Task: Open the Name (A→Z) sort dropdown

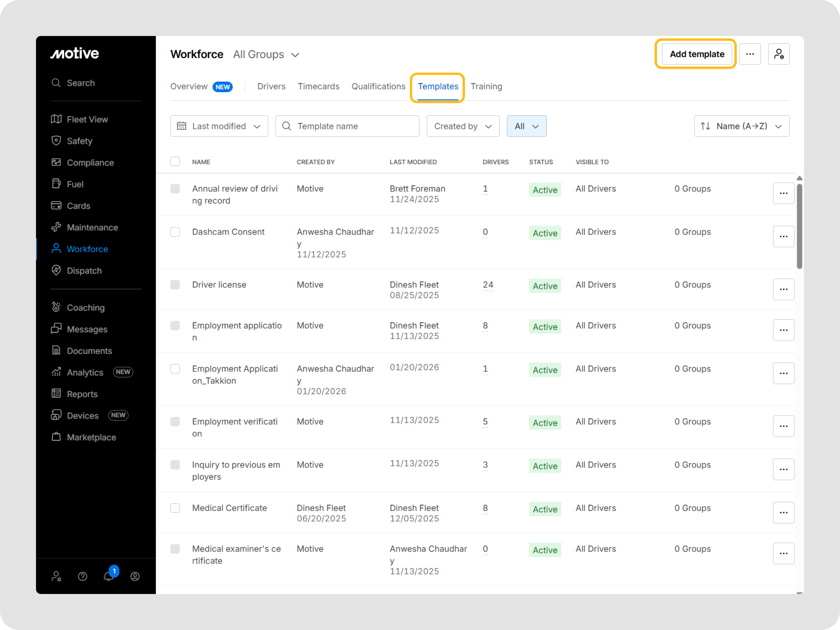Action: tap(741, 126)
